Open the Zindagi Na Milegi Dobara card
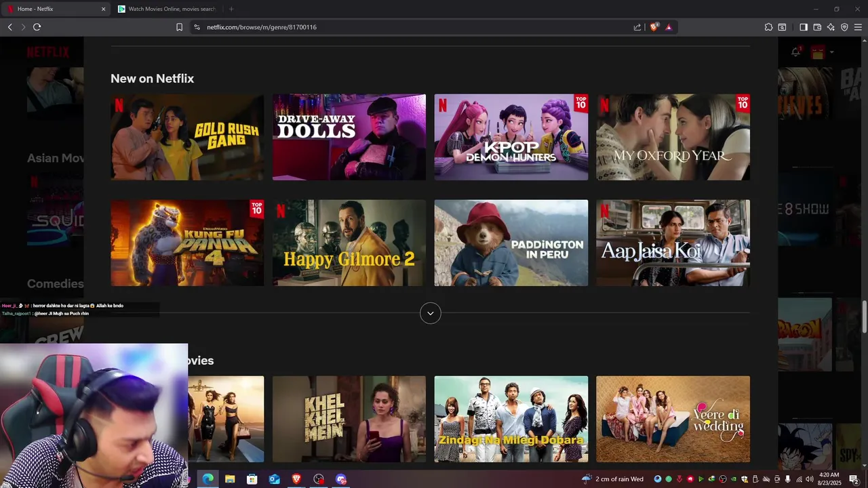The width and height of the screenshot is (868, 488). point(511,419)
